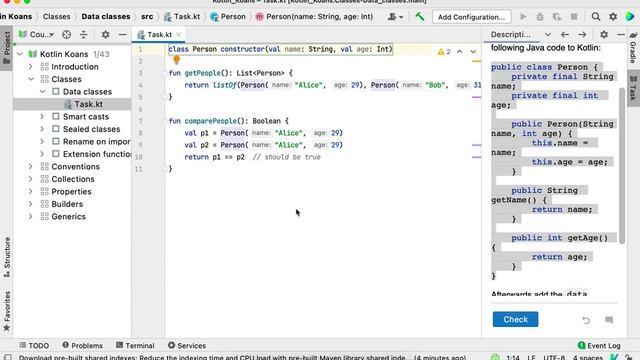Image resolution: width=640 pixels, height=360 pixels.
Task: Click the Run with Coverage icon
Action: pyautogui.click(x=557, y=17)
